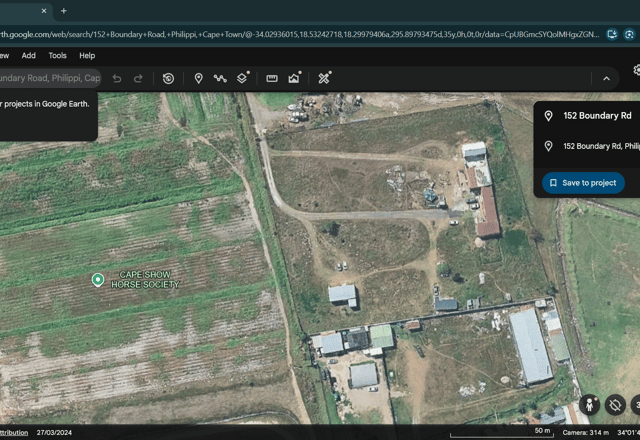Click the 'projects in Google Earth' tooltip text

(x=44, y=104)
